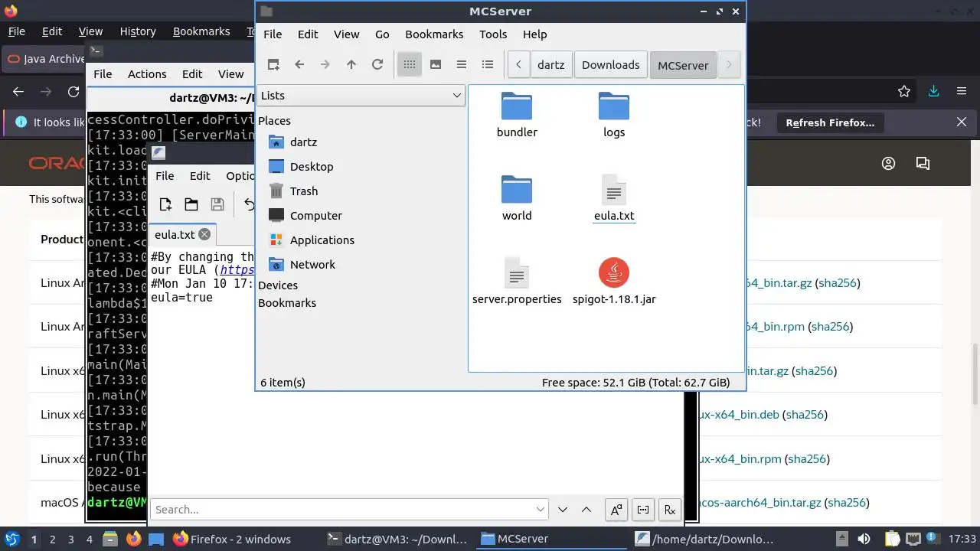Navigate to Downloads in path bar

coord(610,64)
